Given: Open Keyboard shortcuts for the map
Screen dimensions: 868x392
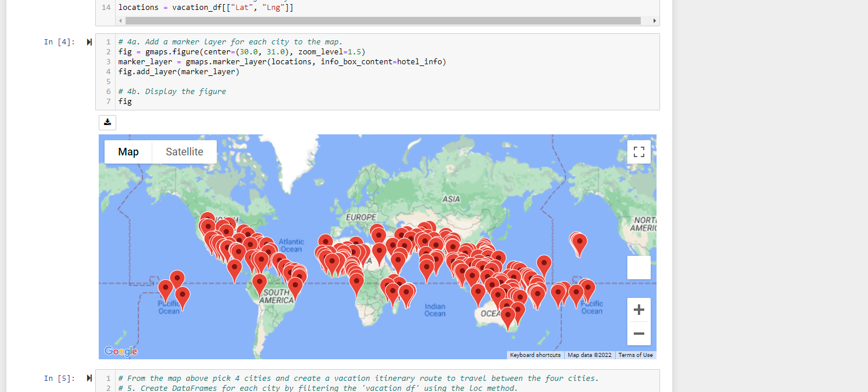Looking at the screenshot, I should click(x=535, y=355).
